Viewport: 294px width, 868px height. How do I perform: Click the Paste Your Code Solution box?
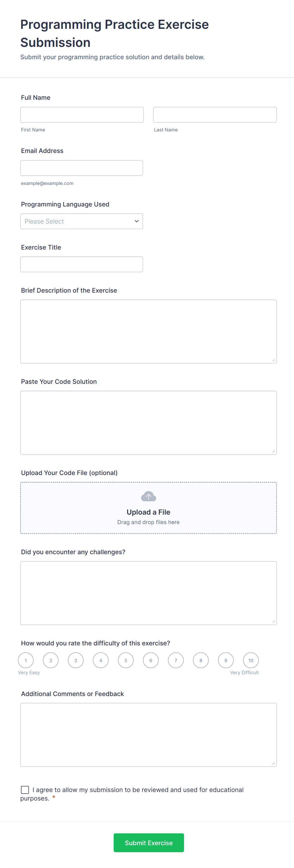pyautogui.click(x=148, y=423)
